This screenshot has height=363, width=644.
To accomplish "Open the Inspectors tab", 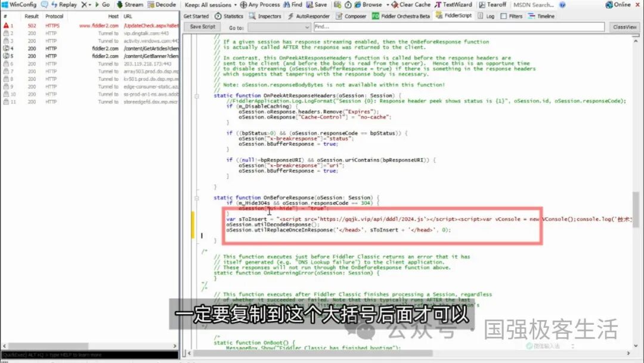I will 265,17.
